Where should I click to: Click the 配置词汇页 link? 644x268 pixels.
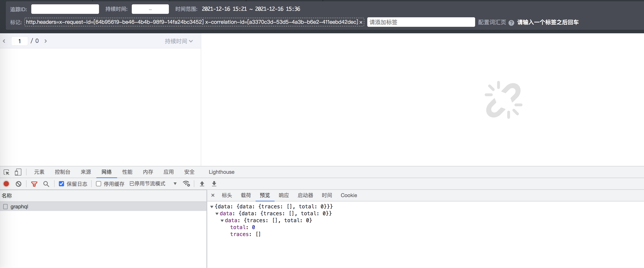pyautogui.click(x=492, y=22)
